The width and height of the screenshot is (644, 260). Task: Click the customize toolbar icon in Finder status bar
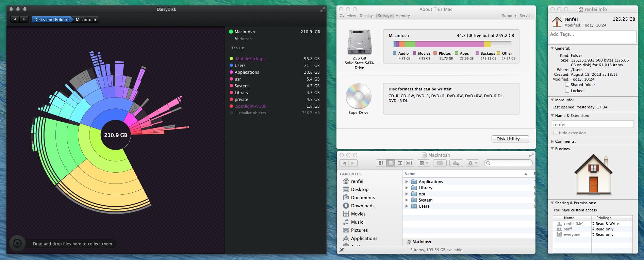pos(342,250)
